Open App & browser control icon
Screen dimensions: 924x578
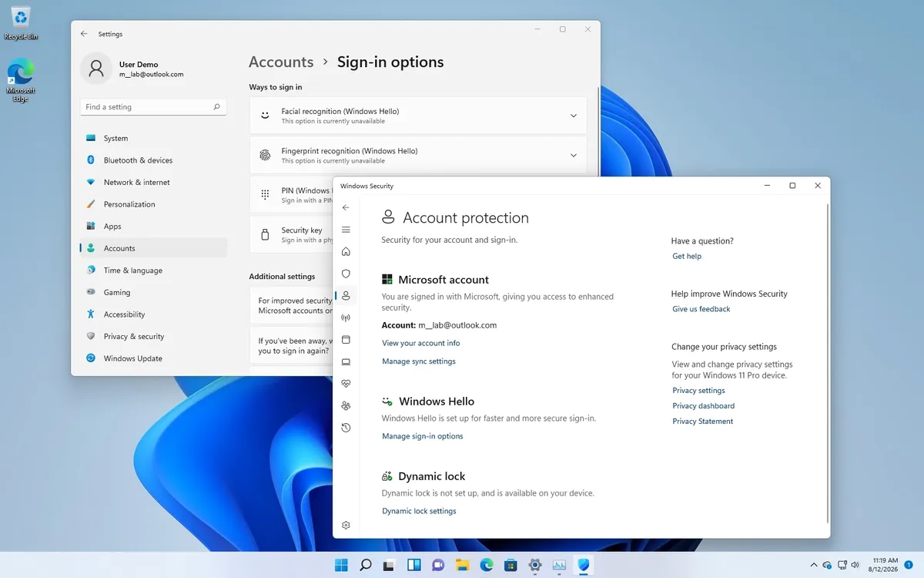(346, 340)
